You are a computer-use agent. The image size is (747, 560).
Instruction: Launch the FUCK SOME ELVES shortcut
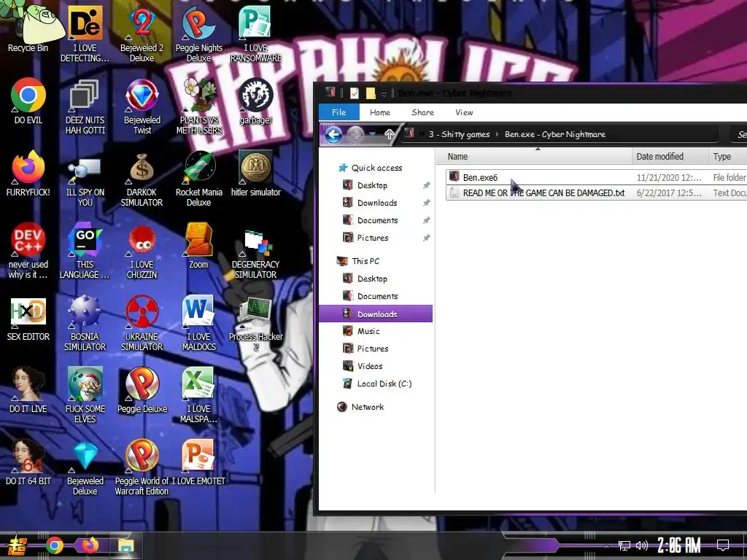[85, 394]
